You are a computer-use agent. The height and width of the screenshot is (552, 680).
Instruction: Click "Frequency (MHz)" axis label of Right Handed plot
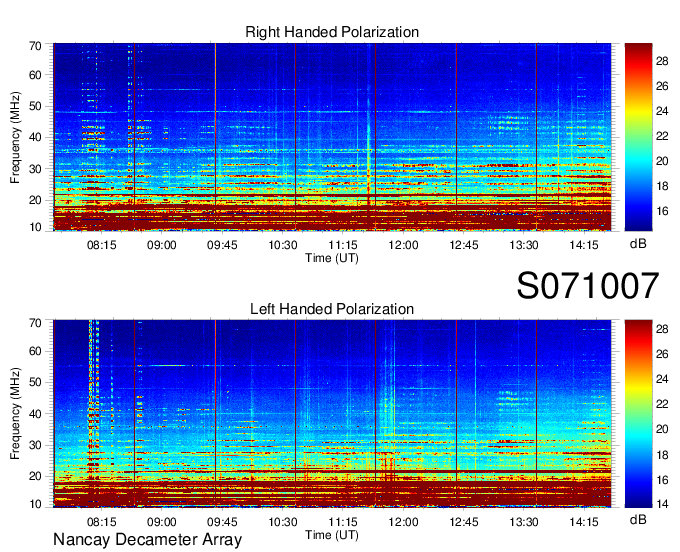pyautogui.click(x=15, y=137)
